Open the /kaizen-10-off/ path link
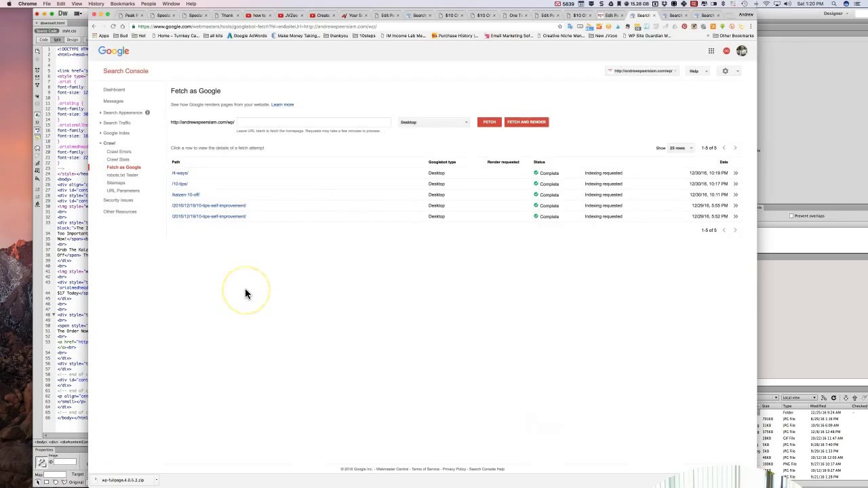Screen dimensions: 868x488 pos(186,195)
